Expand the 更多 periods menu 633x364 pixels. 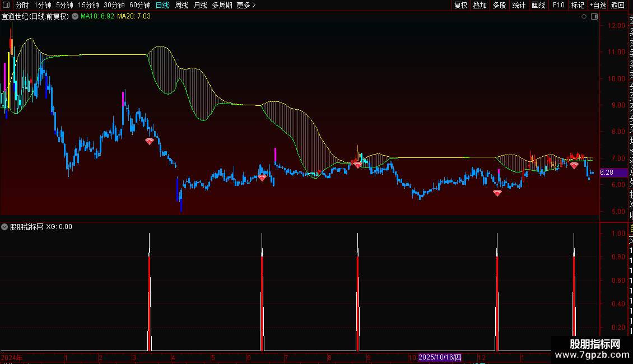click(246, 5)
